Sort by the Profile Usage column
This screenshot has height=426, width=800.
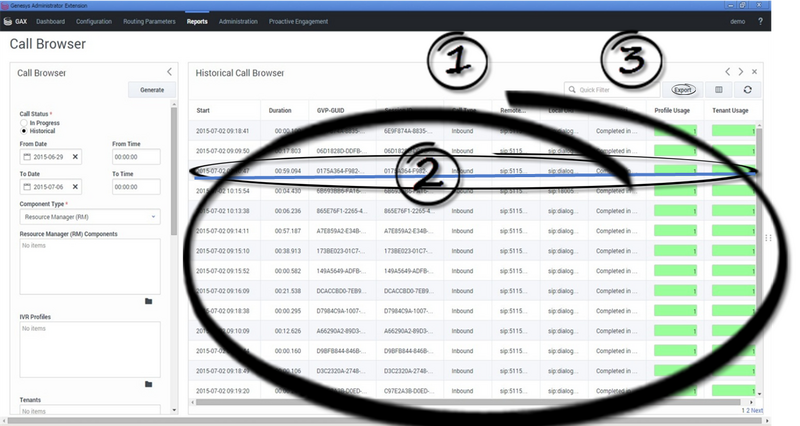[x=672, y=110]
